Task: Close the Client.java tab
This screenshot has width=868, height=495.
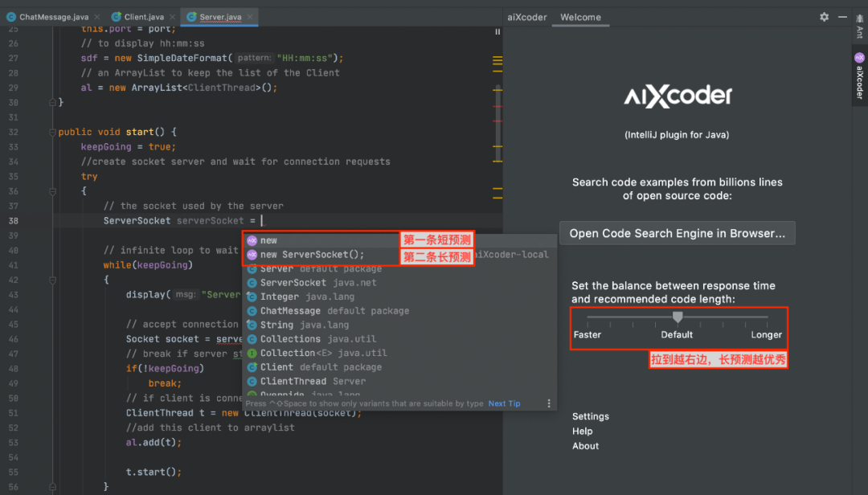Action: click(x=173, y=17)
